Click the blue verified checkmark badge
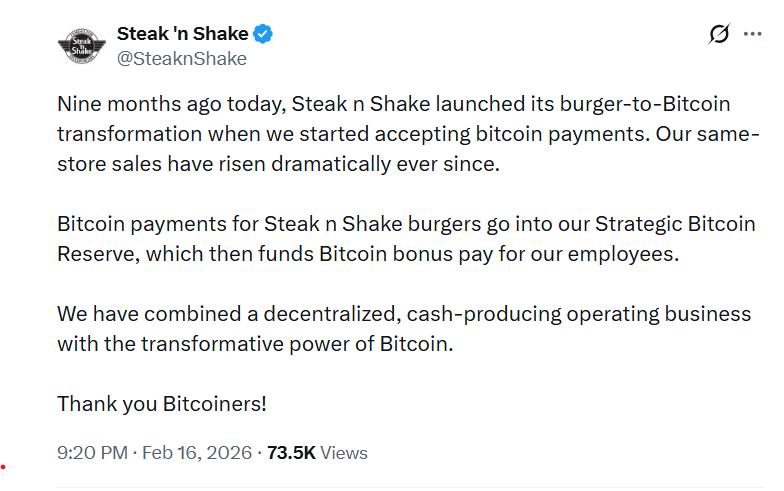 pyautogui.click(x=263, y=35)
